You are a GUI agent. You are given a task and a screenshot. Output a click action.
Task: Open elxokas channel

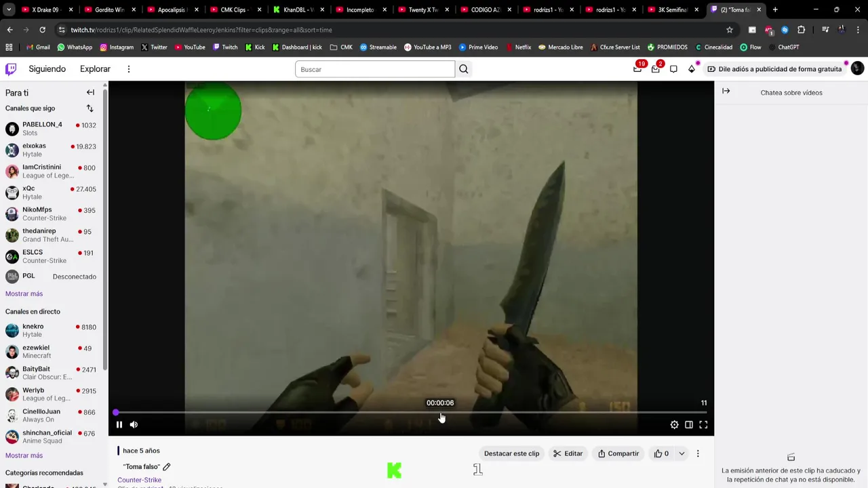[x=51, y=150]
